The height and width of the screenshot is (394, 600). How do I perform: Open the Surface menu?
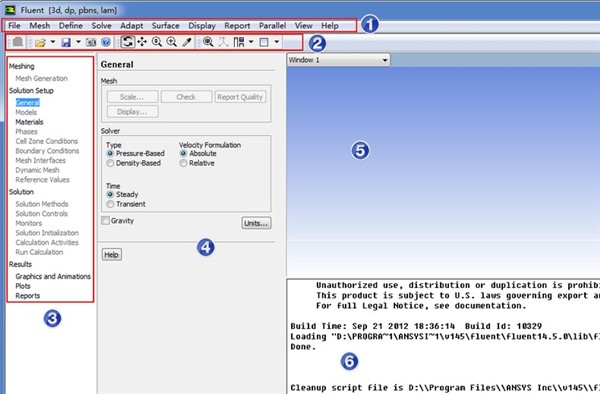(166, 26)
